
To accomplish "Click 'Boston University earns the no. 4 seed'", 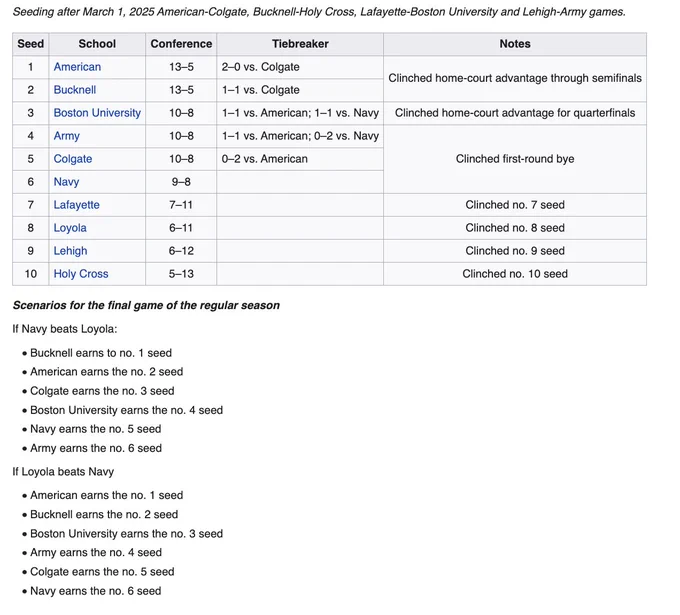I will pyautogui.click(x=126, y=410).
